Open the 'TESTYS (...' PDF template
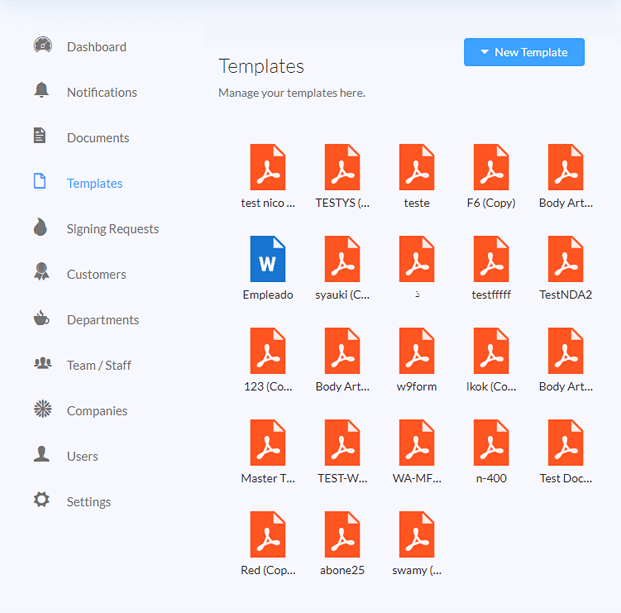The image size is (621, 613). pyautogui.click(x=342, y=167)
